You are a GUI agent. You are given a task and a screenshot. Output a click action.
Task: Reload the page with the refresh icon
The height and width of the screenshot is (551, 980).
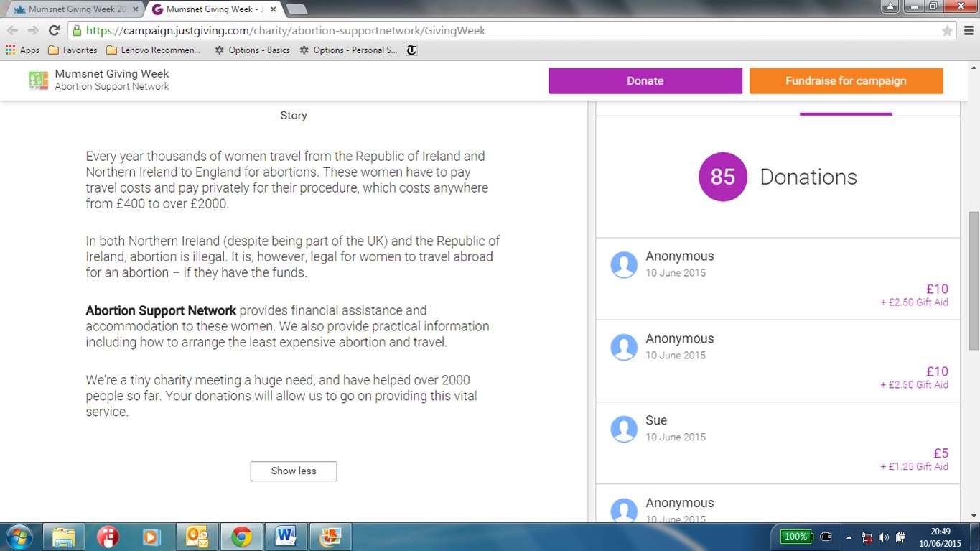pyautogui.click(x=54, y=30)
